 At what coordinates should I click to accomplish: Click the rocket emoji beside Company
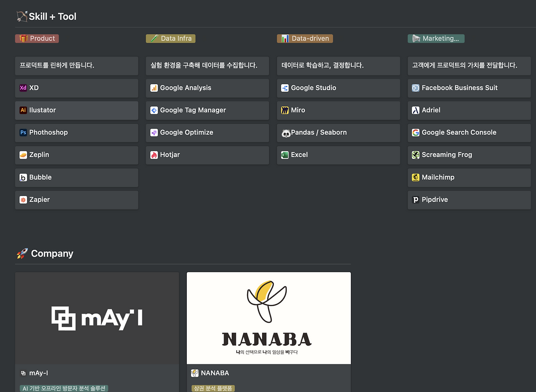tap(22, 253)
